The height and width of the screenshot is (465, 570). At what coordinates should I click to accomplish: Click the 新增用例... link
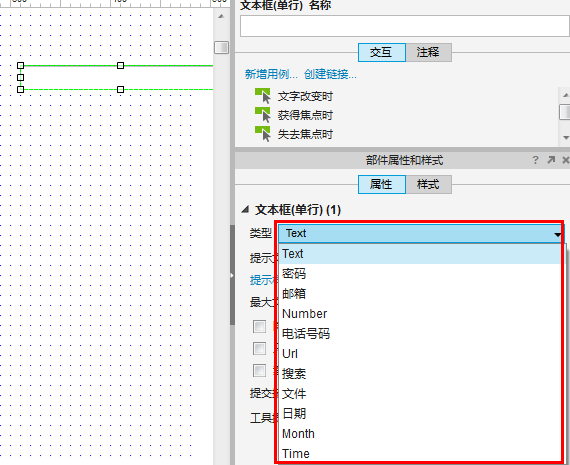(x=271, y=75)
